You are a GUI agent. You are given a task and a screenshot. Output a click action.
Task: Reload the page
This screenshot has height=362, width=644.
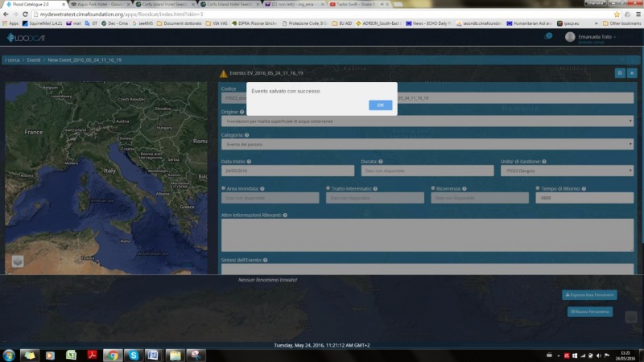(25, 14)
